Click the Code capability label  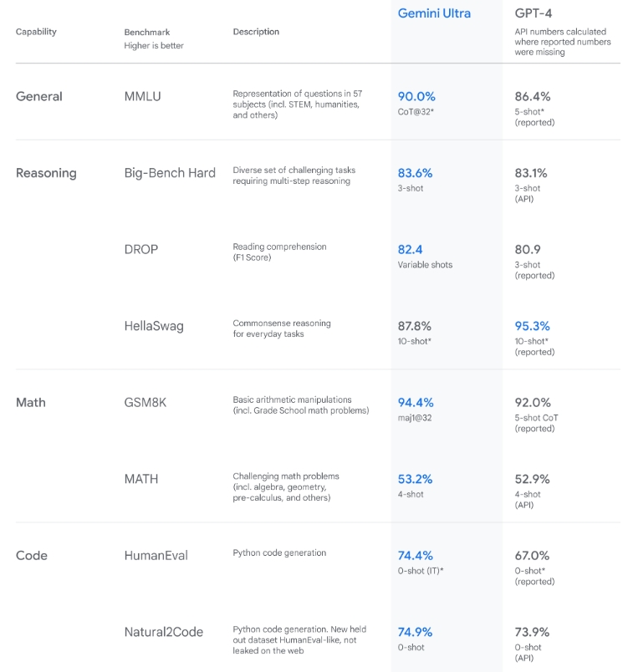click(32, 555)
